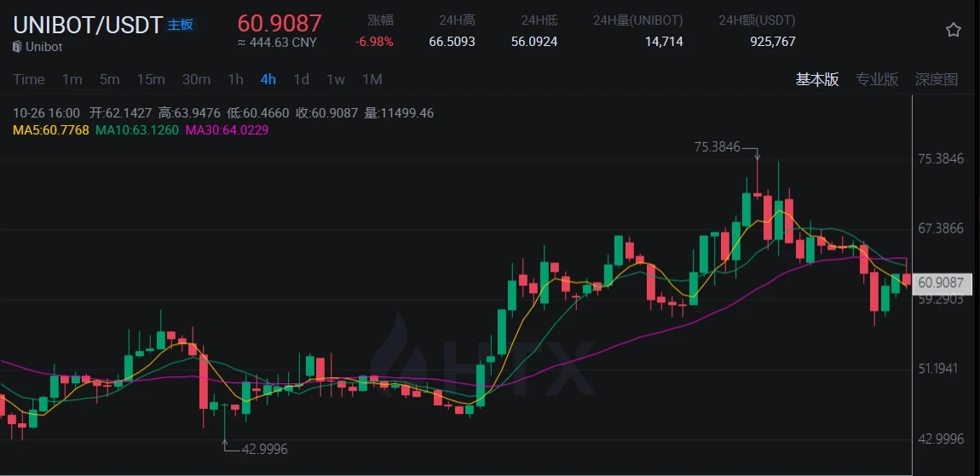Select the 基本版 basic chart view
980x476 pixels.
point(817,79)
